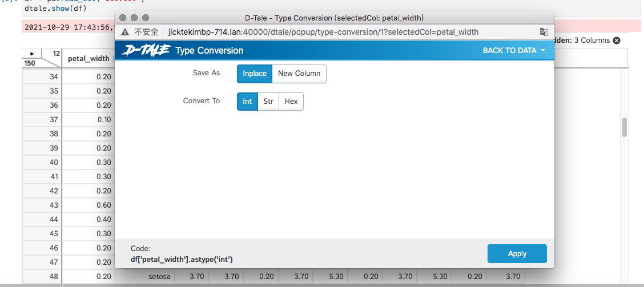Click the petal_width column header

click(x=88, y=59)
